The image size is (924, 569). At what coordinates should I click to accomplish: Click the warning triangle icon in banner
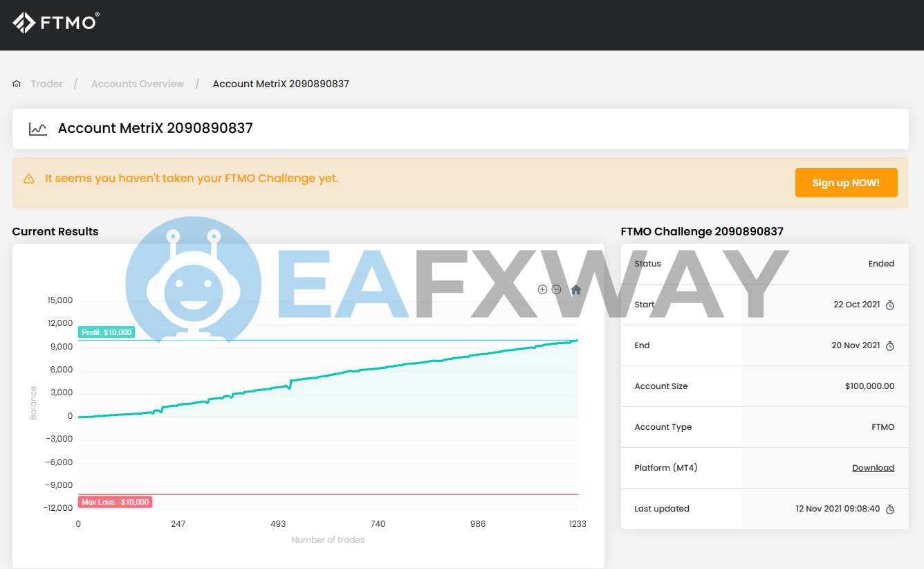coord(29,179)
